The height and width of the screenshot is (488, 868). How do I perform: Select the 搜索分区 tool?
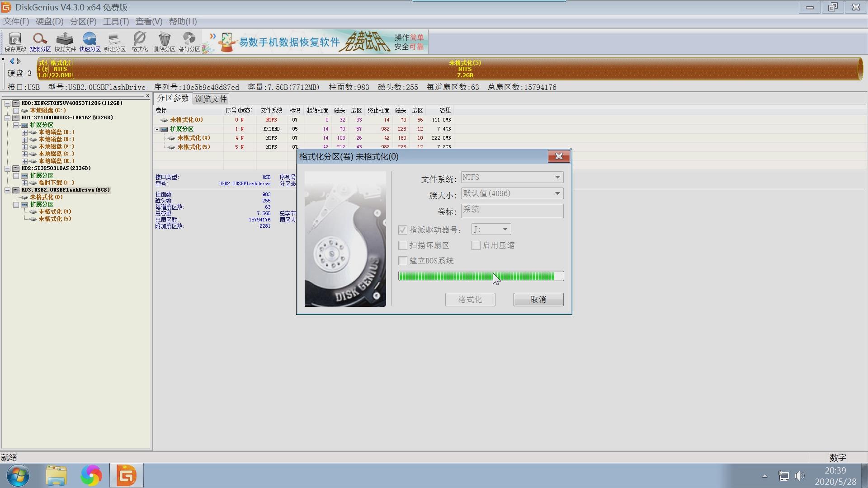(39, 42)
